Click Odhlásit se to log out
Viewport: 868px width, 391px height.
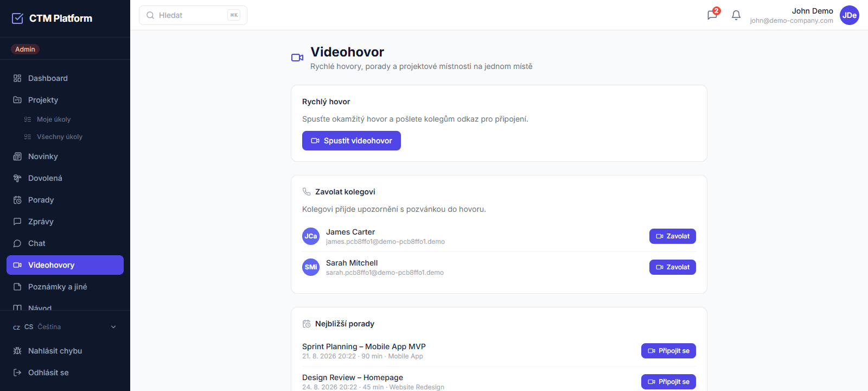tap(65, 373)
